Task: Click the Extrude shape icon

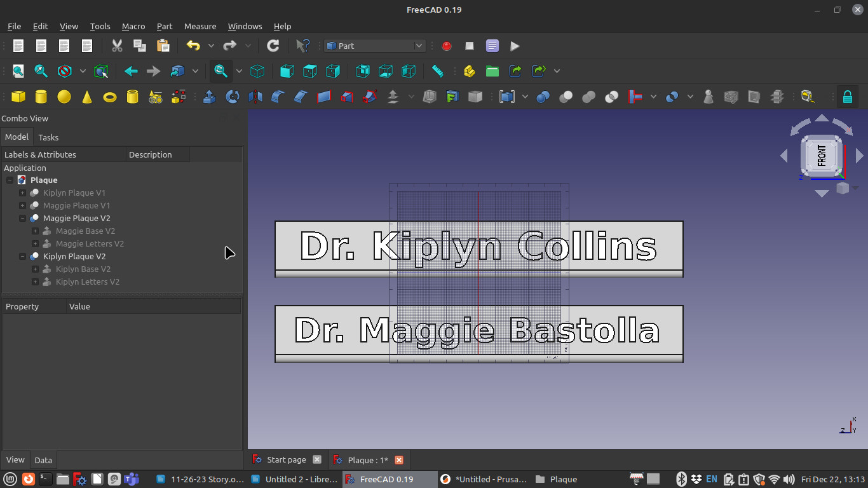Action: pos(209,97)
